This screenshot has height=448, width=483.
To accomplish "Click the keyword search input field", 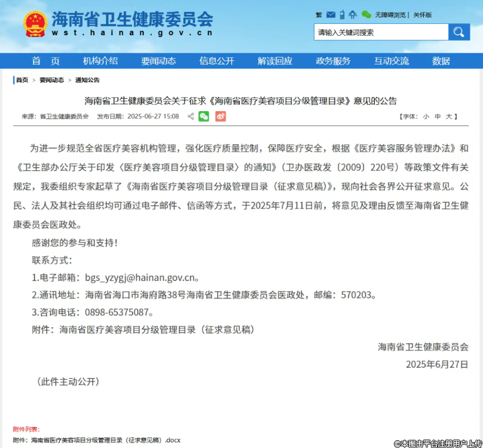I will tap(381, 32).
